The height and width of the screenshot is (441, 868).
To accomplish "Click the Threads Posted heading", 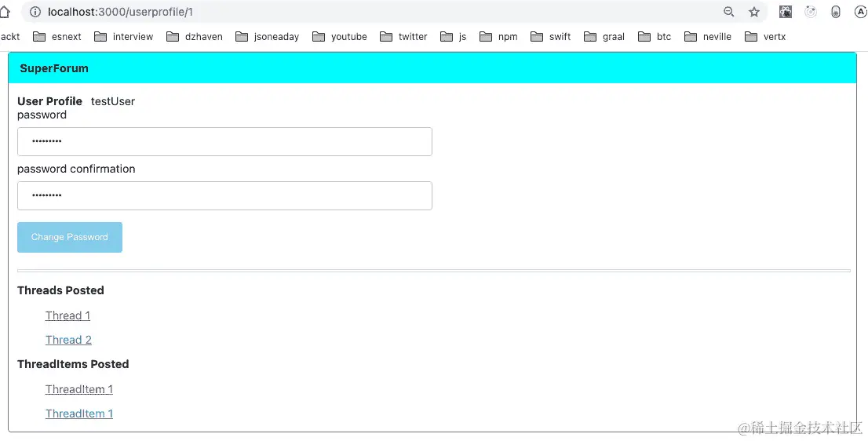I will [61, 290].
